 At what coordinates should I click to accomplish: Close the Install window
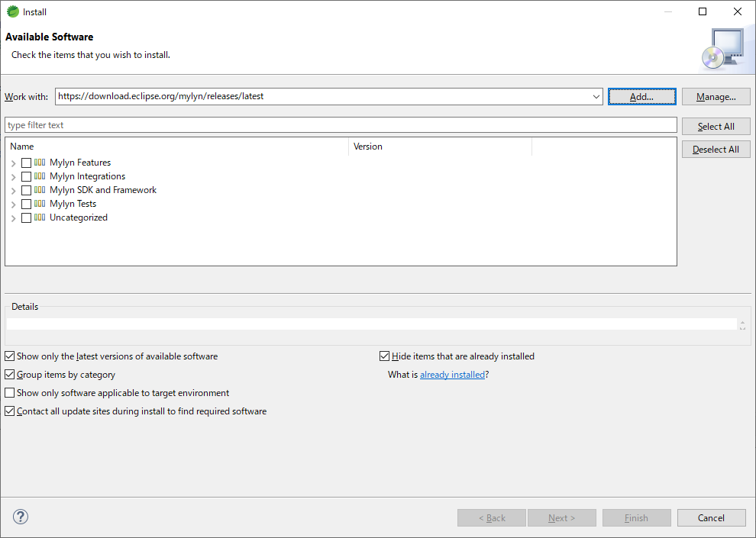(x=737, y=11)
